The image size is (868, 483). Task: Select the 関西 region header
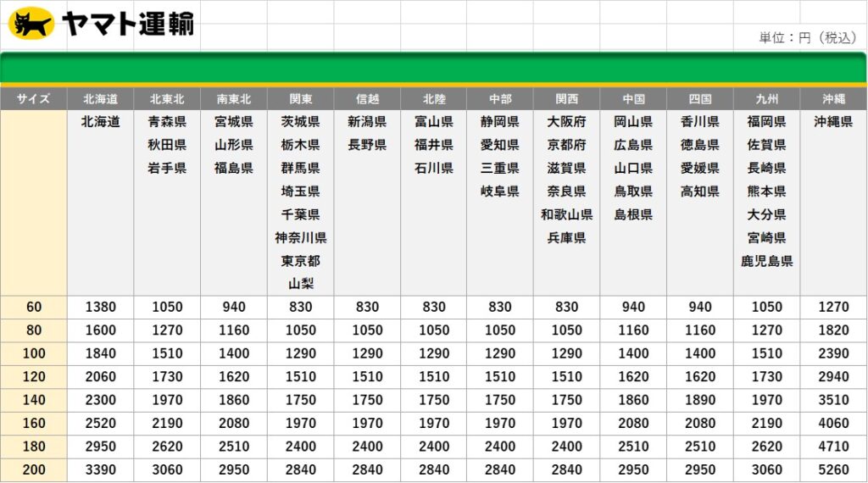point(567,99)
